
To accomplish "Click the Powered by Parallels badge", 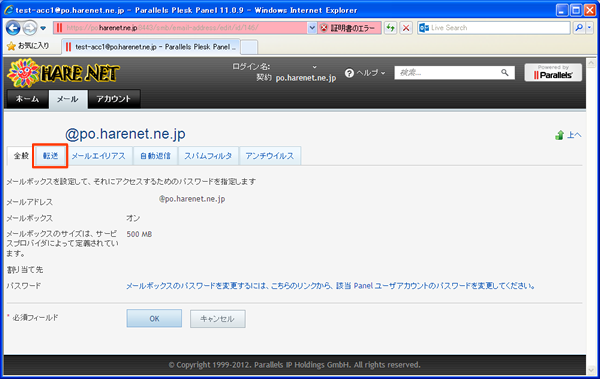I will 553,73.
